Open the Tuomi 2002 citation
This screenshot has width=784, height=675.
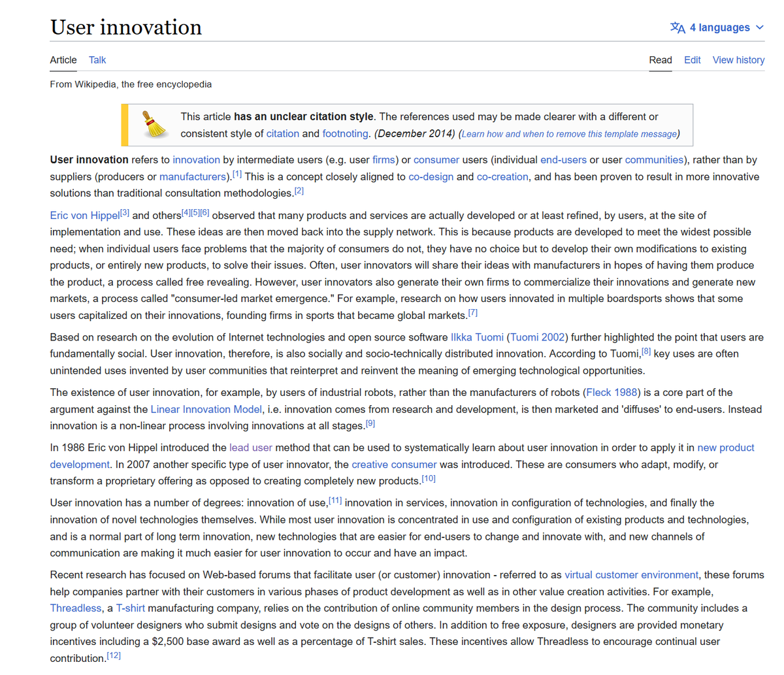click(x=537, y=337)
